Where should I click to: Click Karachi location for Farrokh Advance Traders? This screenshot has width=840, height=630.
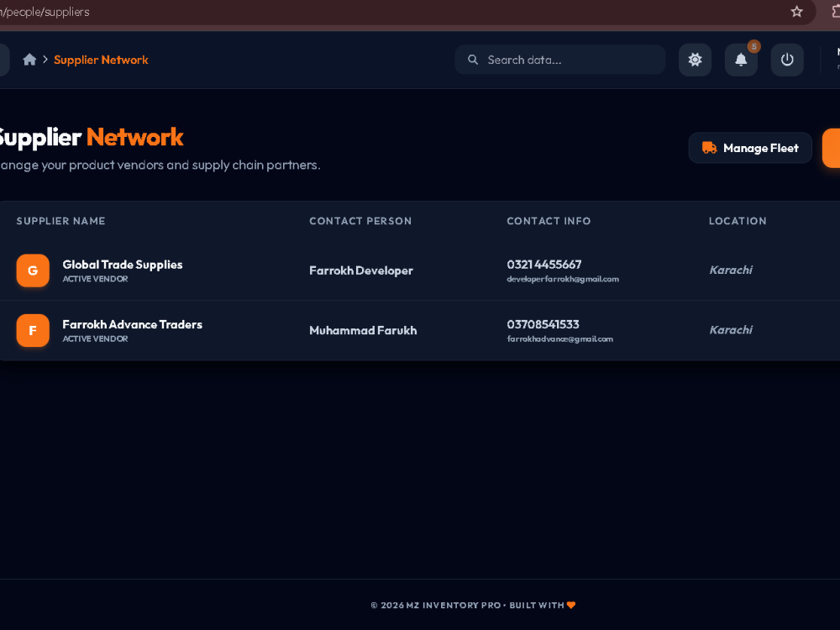click(x=731, y=330)
